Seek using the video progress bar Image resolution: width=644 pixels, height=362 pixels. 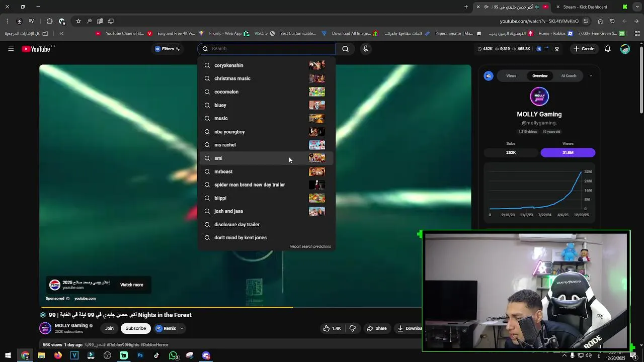point(231,307)
